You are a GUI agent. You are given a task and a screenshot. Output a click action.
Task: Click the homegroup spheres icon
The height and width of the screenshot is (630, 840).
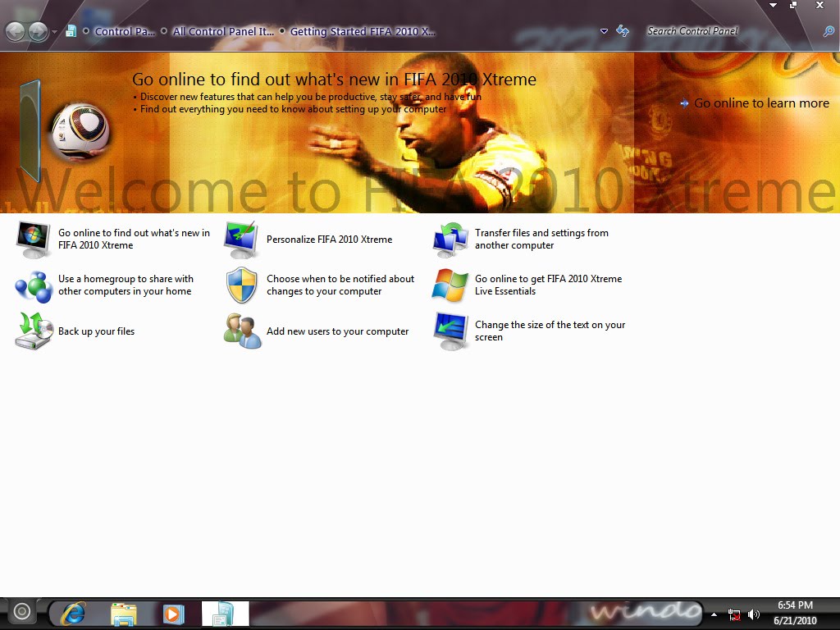click(x=33, y=286)
